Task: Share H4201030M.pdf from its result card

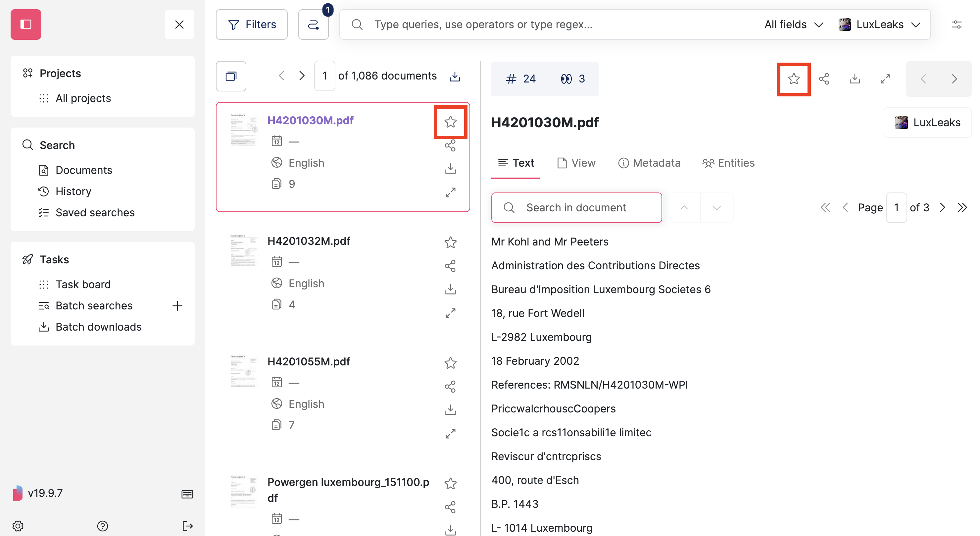Action: point(450,145)
